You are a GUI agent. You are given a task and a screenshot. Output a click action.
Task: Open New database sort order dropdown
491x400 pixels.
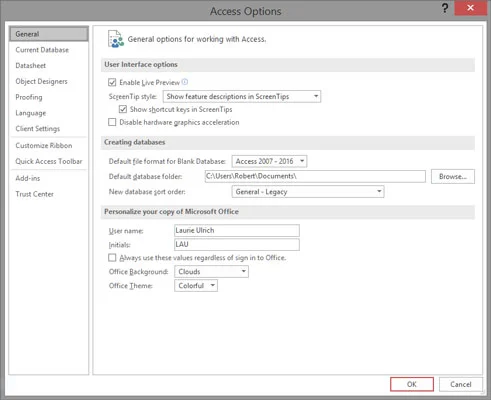coord(308,192)
